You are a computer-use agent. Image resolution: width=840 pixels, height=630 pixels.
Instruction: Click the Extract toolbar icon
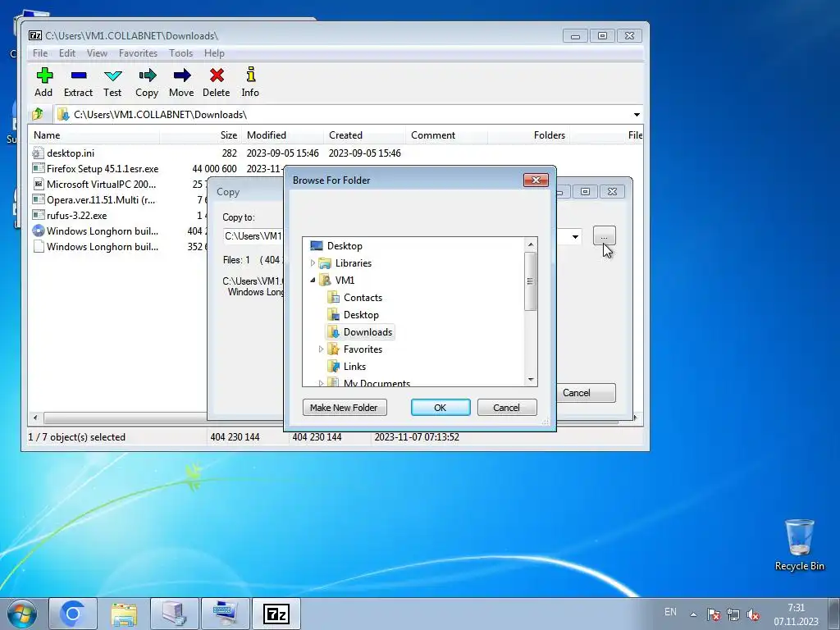(x=78, y=82)
